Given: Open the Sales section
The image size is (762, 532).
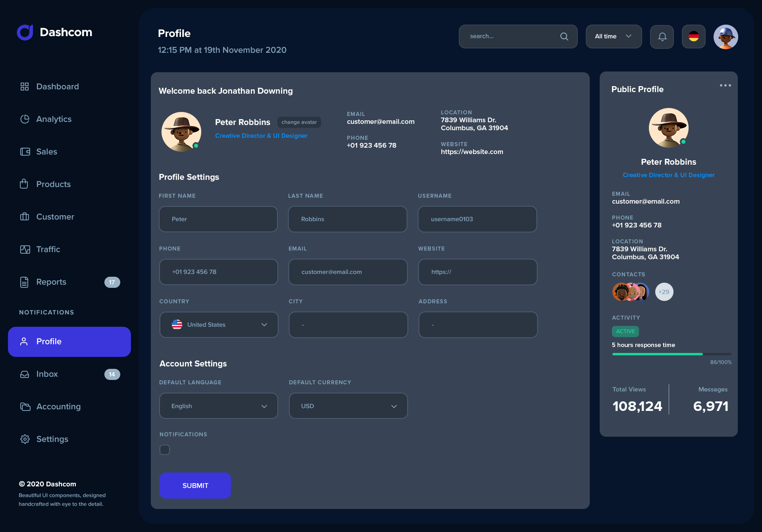Looking at the screenshot, I should (46, 151).
